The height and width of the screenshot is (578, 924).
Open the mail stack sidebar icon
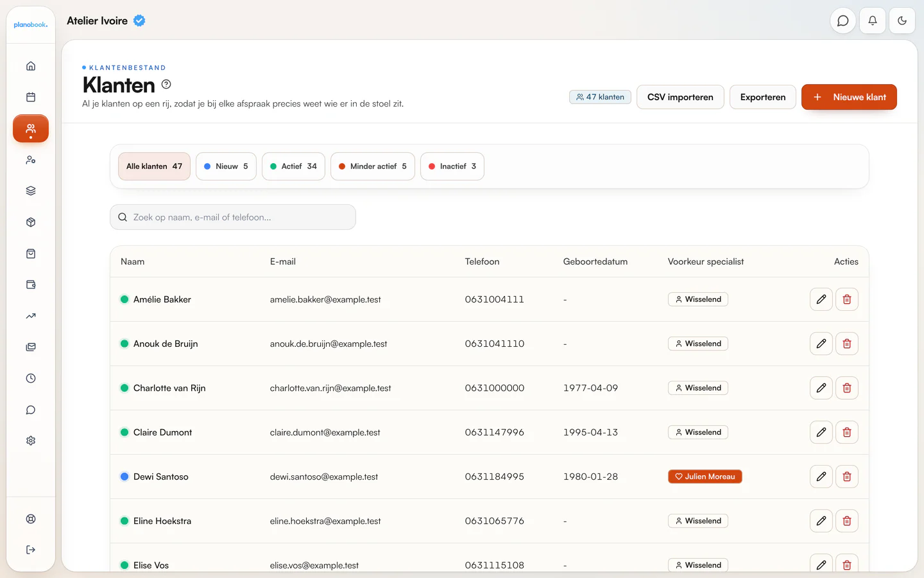click(31, 347)
